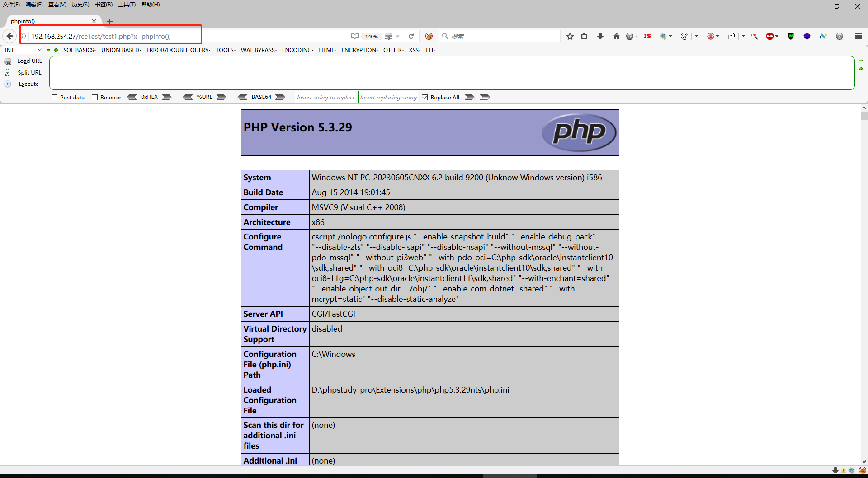868x478 pixels.
Task: Open the downloads arrow icon
Action: tap(600, 36)
